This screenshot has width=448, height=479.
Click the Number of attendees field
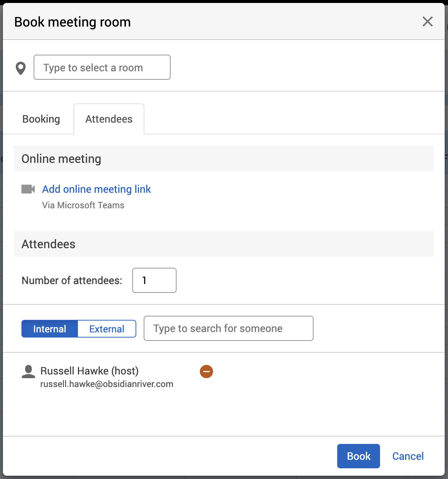(x=154, y=280)
